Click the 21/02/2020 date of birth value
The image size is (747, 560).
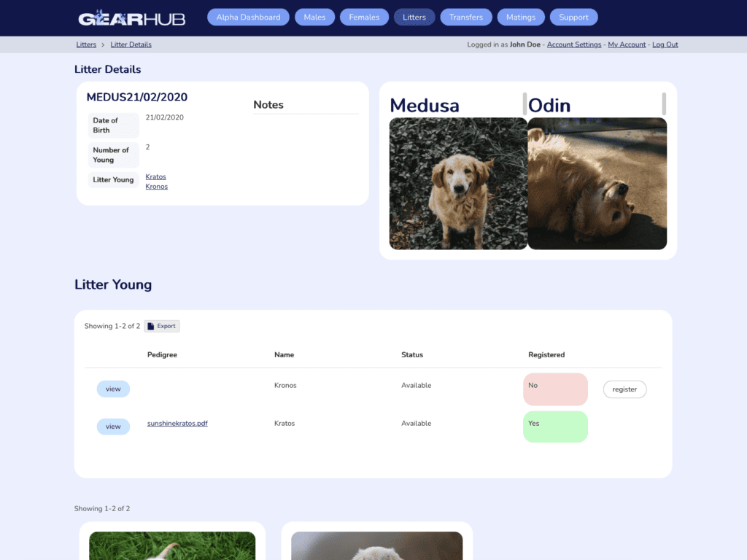coord(164,117)
